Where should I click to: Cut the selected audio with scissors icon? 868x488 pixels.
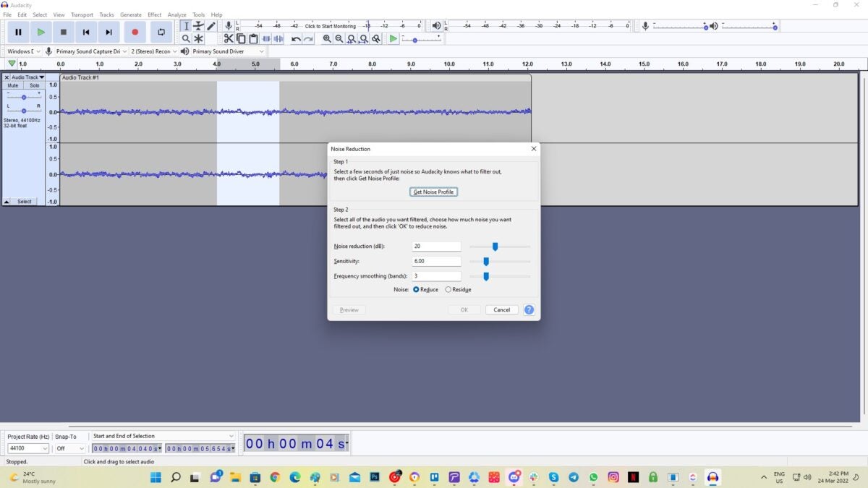point(228,38)
